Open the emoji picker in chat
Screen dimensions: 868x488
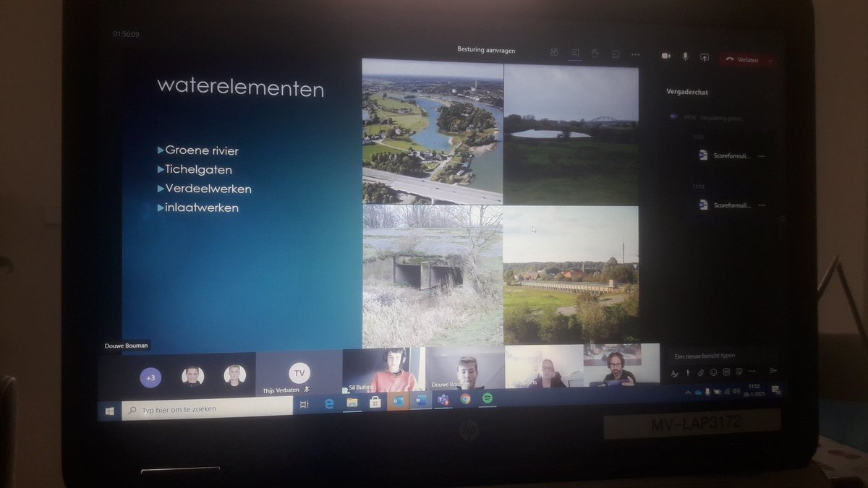(712, 373)
